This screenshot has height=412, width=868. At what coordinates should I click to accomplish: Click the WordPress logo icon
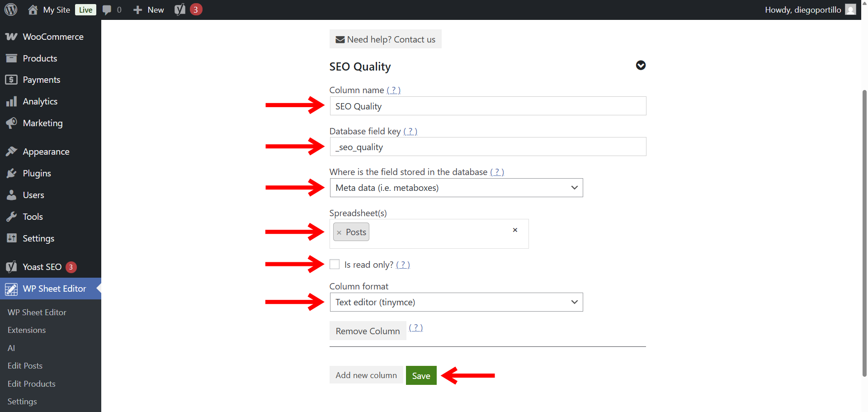(11, 9)
